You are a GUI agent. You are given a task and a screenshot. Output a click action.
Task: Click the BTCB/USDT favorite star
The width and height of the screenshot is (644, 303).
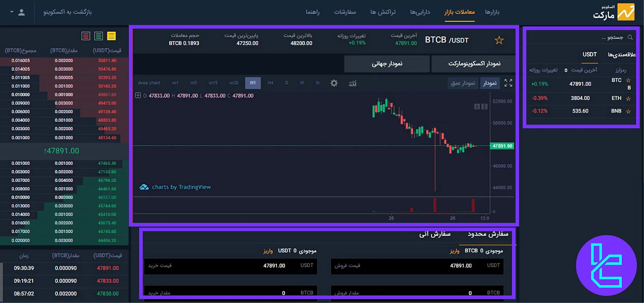(x=499, y=40)
